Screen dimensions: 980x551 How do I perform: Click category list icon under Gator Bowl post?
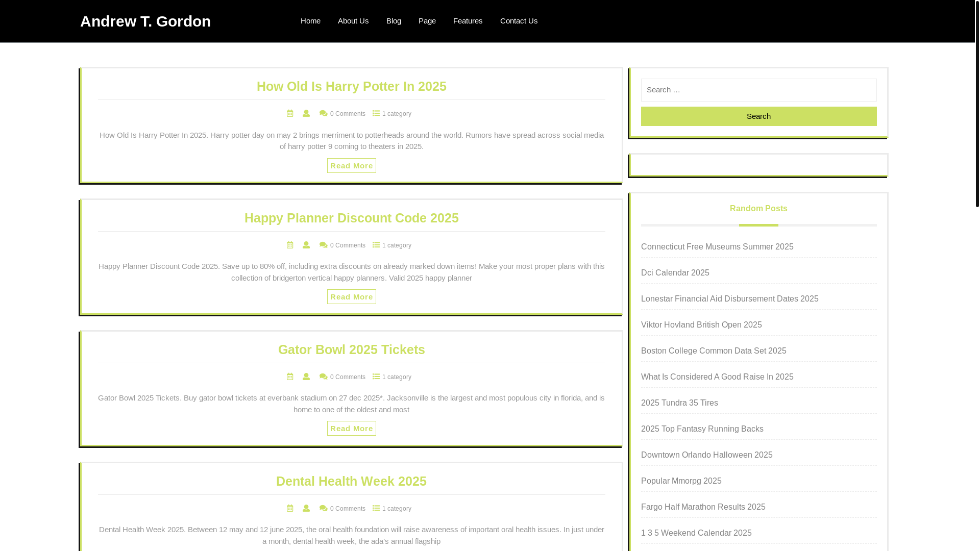point(376,377)
